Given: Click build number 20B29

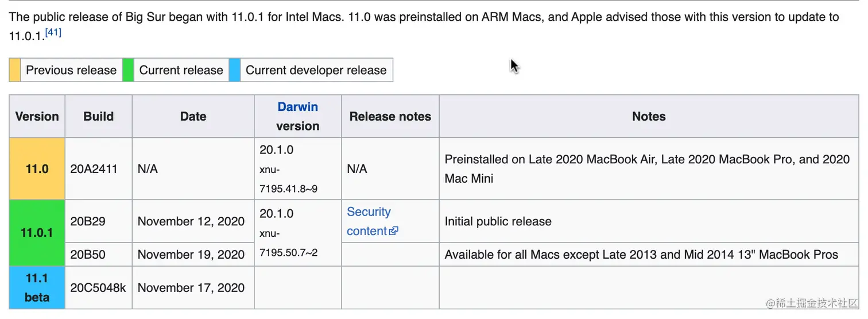Looking at the screenshot, I should pyautogui.click(x=88, y=221).
